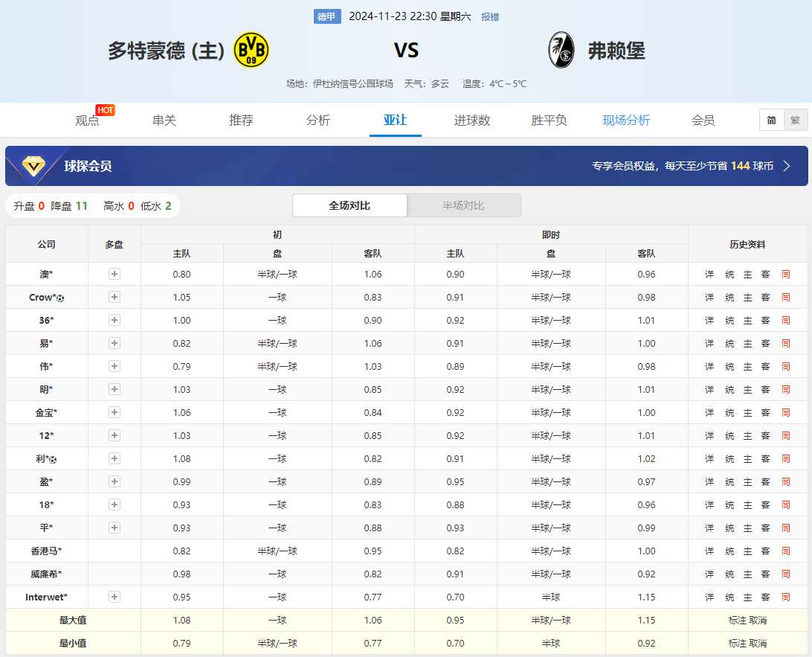Switch to the 胜平负 tab
The image size is (812, 657).
point(549,121)
